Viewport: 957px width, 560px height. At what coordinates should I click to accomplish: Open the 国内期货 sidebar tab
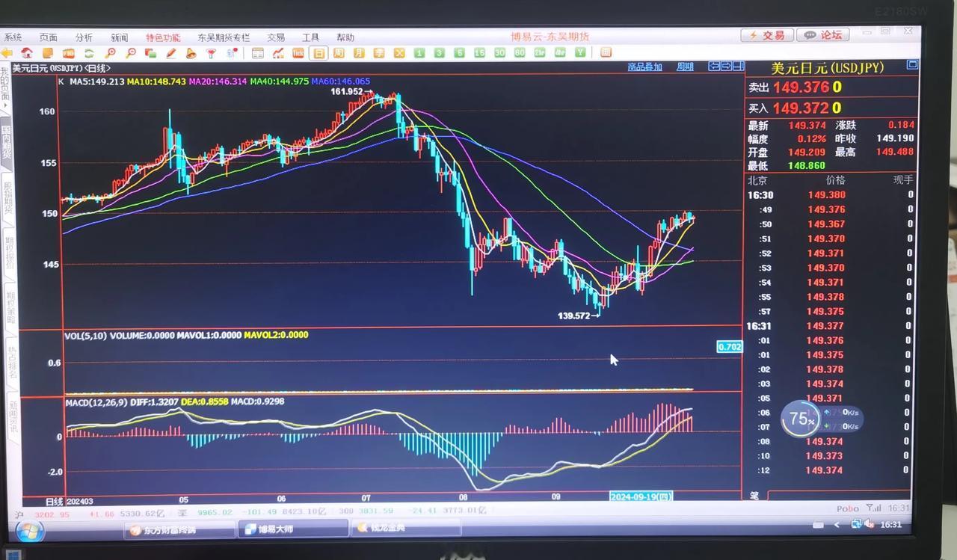6,141
